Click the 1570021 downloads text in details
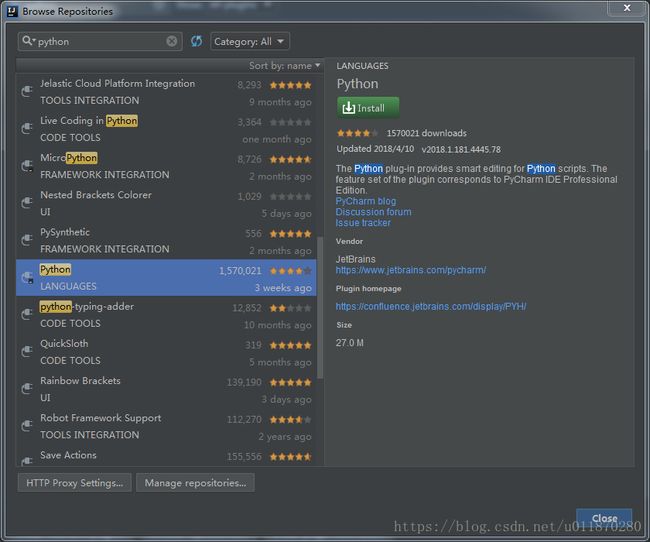Viewport: 650px width, 542px height. 427,133
